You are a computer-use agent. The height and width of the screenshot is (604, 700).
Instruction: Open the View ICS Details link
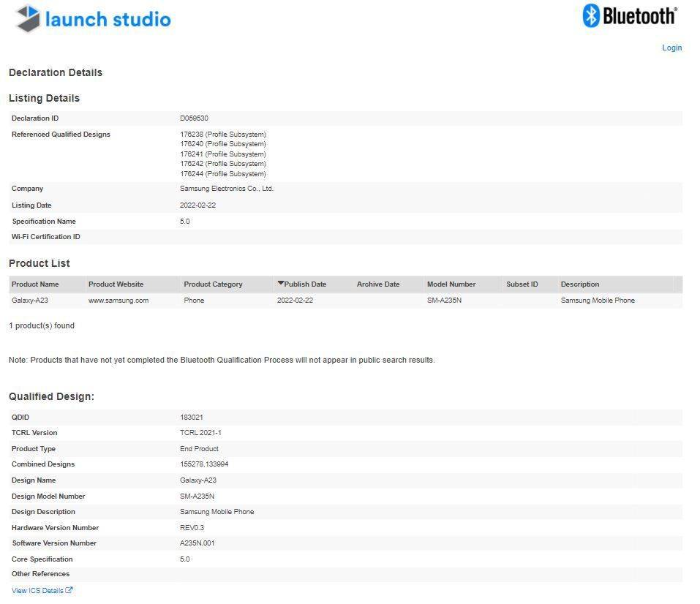pos(37,590)
